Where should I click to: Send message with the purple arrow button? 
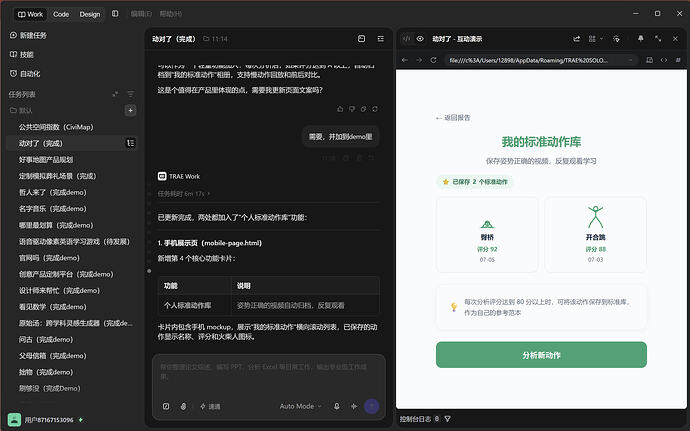coord(372,406)
